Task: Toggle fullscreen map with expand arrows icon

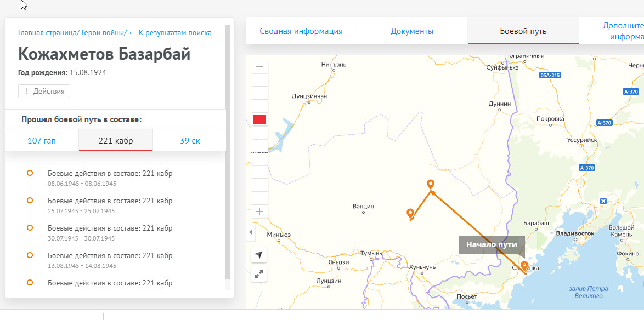Action: point(259,275)
